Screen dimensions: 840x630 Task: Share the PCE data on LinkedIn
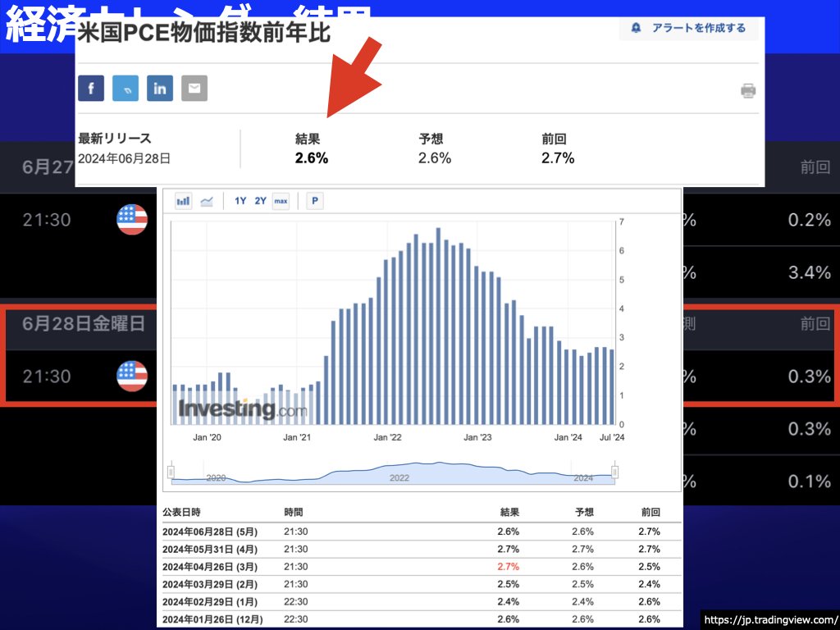159,88
